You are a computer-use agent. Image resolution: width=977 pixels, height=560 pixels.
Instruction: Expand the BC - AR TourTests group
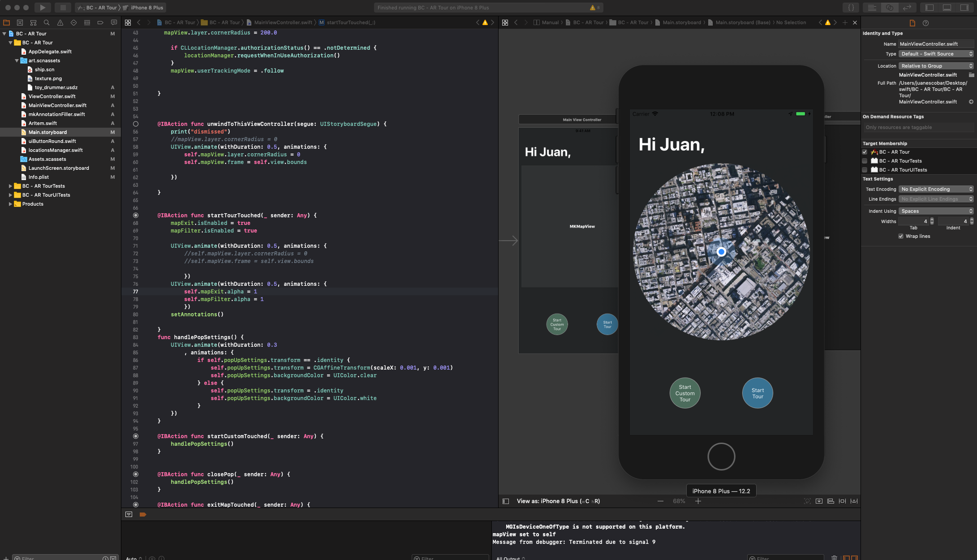11,186
